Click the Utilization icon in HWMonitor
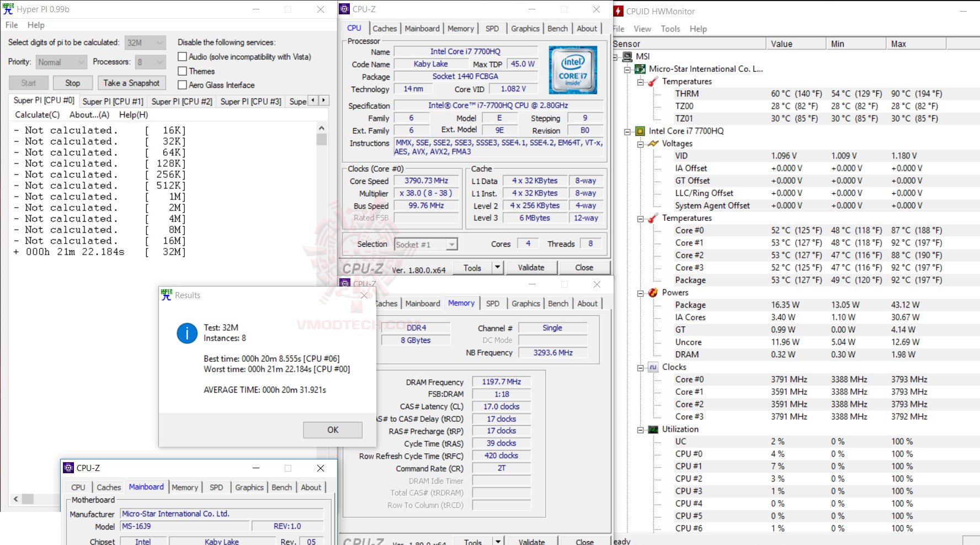Viewport: 980px width, 545px height. pos(653,429)
